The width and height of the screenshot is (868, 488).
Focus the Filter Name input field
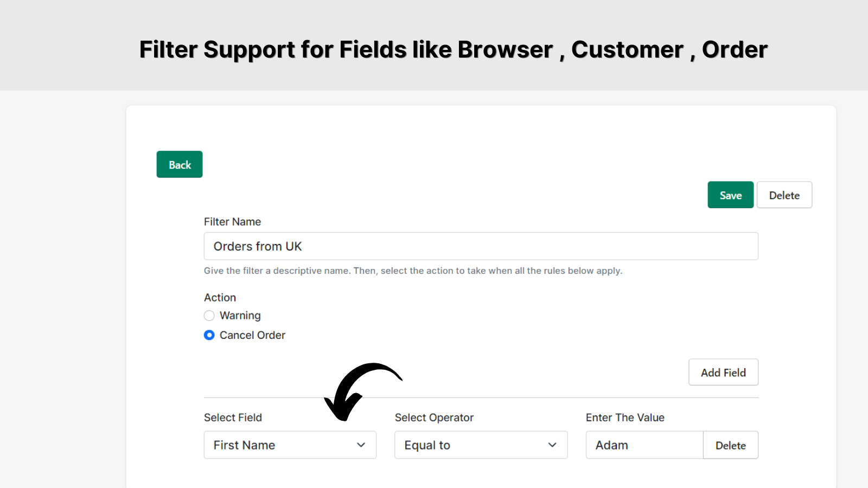pyautogui.click(x=481, y=246)
